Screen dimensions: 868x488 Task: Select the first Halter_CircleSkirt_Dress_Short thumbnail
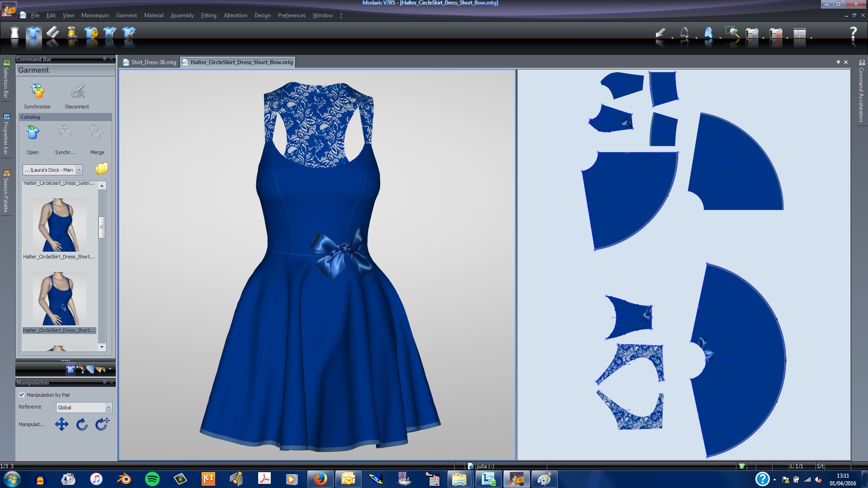(x=59, y=225)
